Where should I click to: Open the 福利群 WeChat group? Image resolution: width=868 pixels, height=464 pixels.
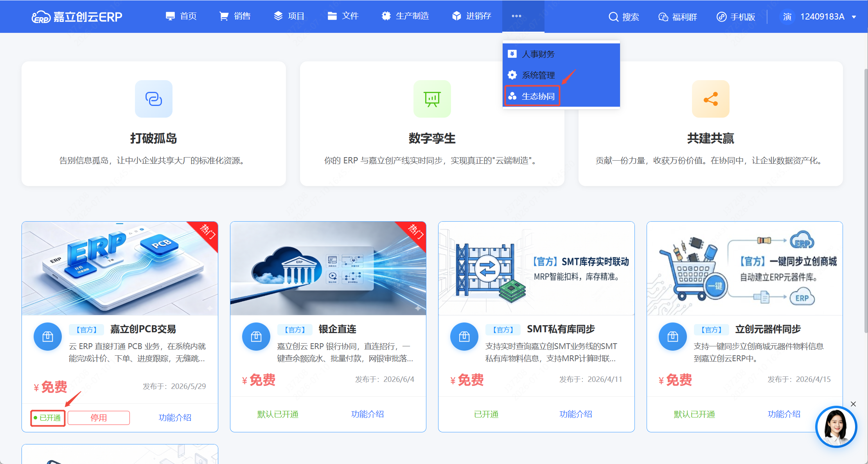pos(678,17)
